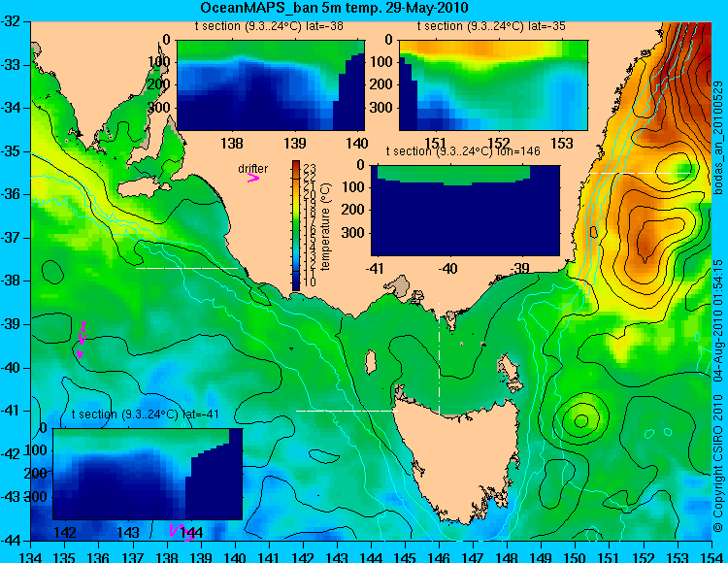Viewport: 728px width, 563px height.
Task: Click the "138" tick of the lat=-38 inset
Action: tap(232, 143)
